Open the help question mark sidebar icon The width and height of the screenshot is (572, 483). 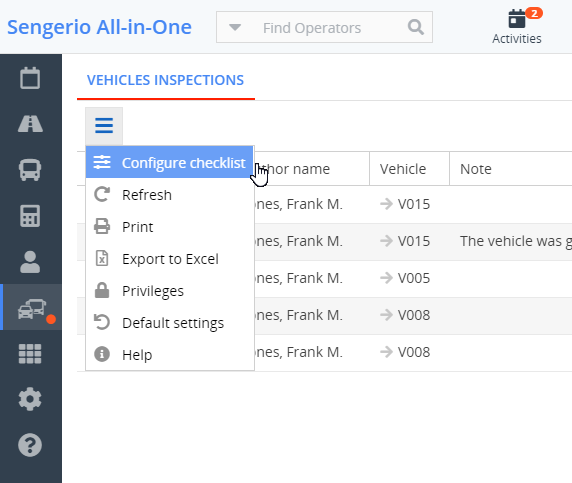(30, 445)
